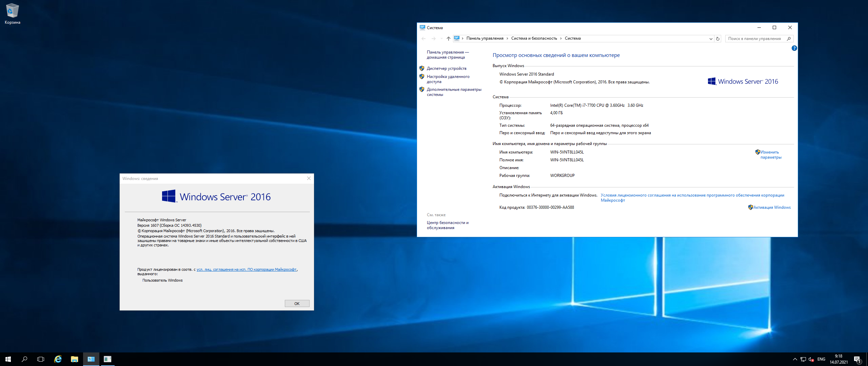Image resolution: width=868 pixels, height=366 pixels.
Task: Click the Система window title bar icon
Action: pyautogui.click(x=422, y=27)
